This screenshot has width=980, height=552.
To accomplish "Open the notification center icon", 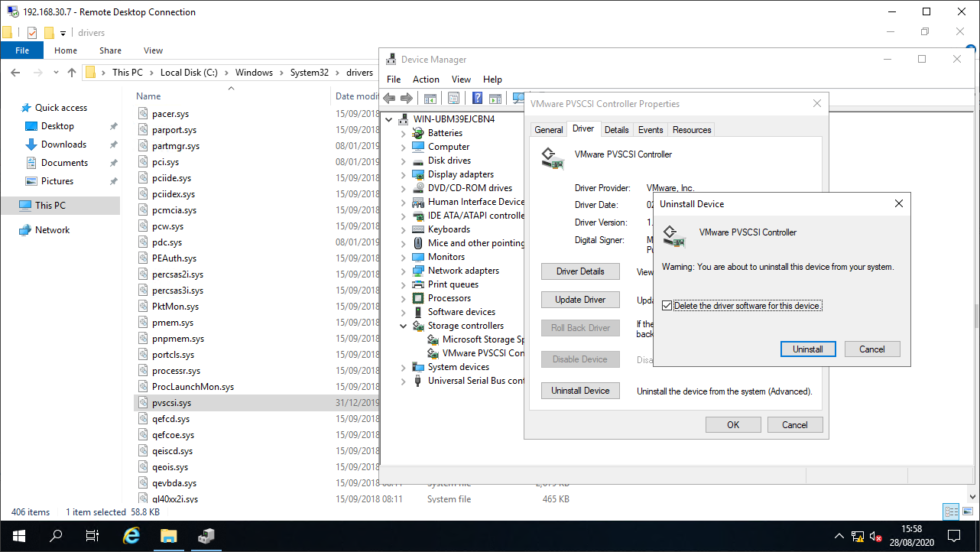I will 954,536.
